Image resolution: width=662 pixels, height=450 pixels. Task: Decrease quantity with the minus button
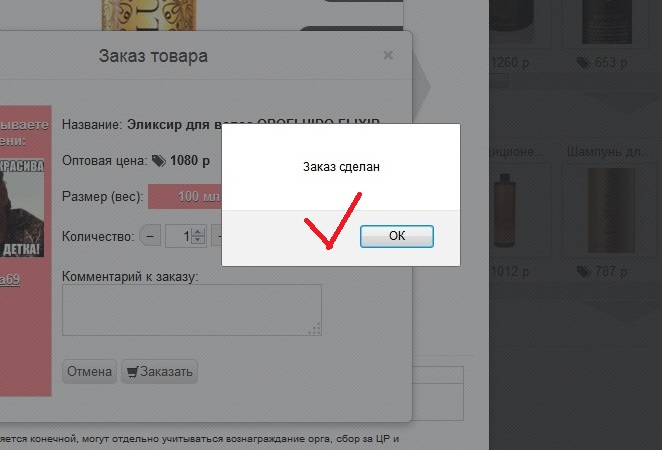click(150, 236)
